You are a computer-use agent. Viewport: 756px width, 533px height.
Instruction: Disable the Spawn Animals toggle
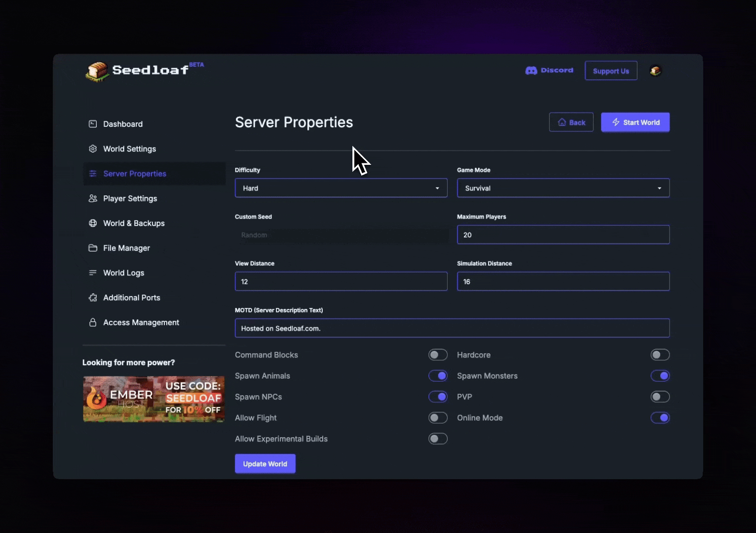tap(438, 376)
